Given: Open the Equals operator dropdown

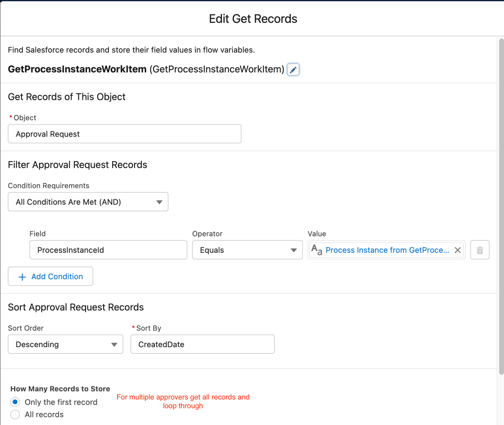Looking at the screenshot, I should tap(247, 250).
